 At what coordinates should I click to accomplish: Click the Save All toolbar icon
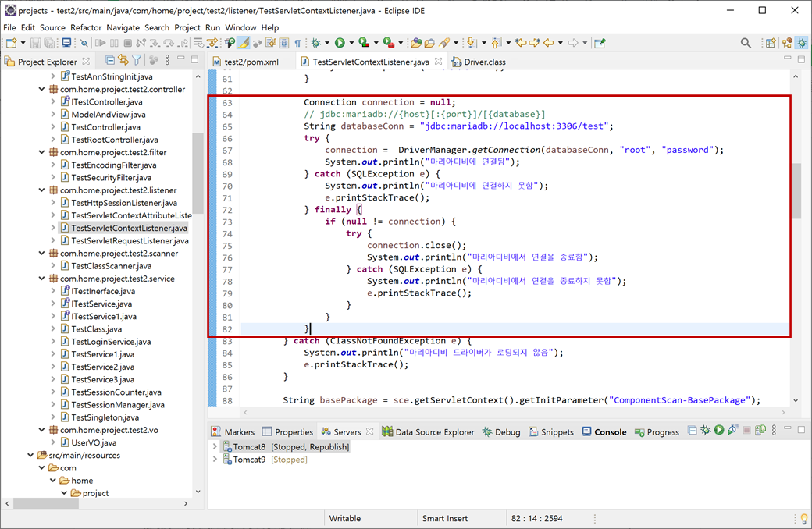click(49, 43)
